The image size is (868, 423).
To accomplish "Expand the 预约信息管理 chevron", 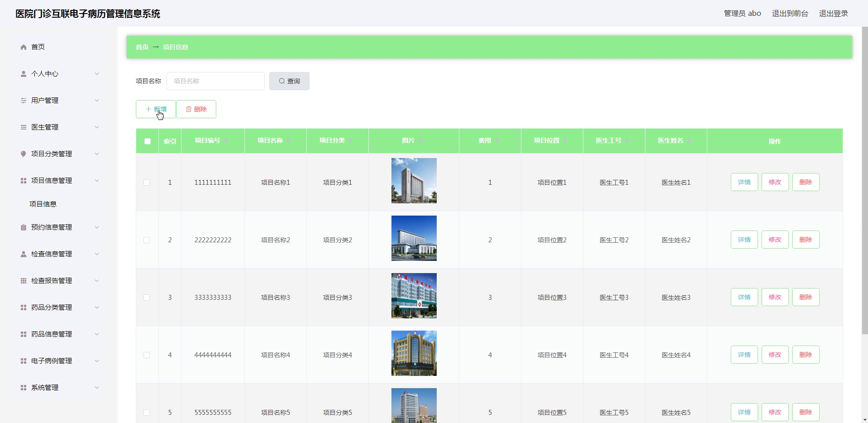I will (x=96, y=227).
